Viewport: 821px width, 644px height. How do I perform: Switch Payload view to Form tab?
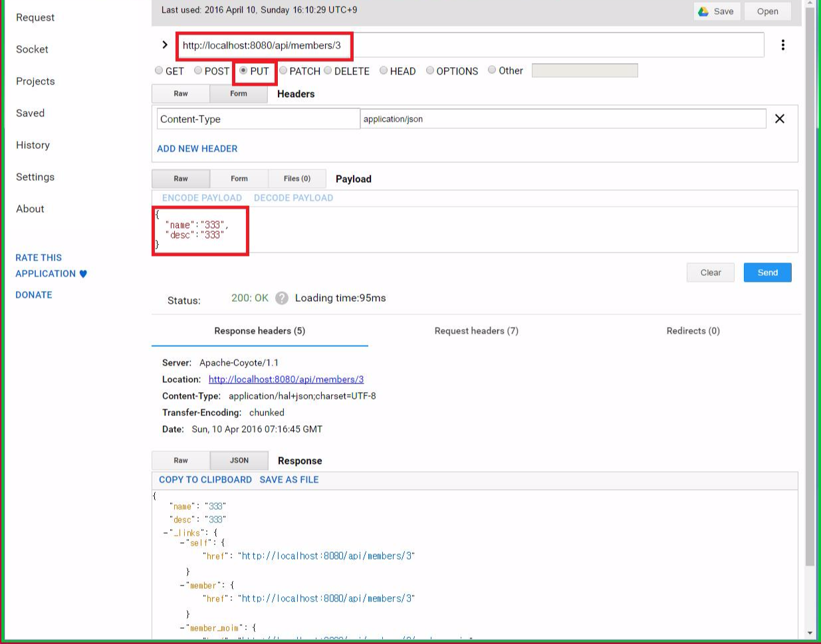click(239, 179)
